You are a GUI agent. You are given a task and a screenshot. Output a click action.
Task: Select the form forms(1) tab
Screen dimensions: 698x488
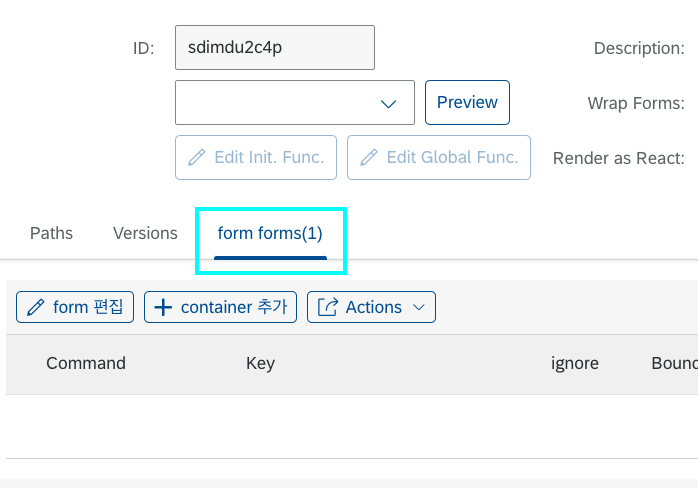(270, 233)
